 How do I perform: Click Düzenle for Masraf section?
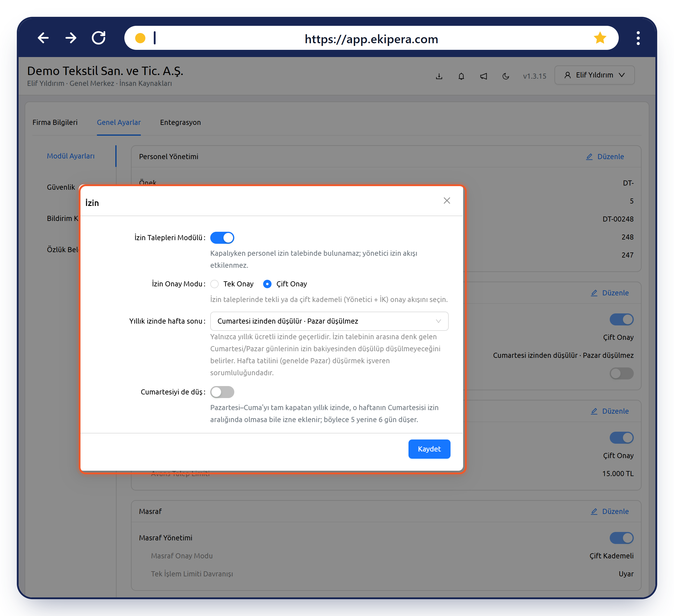pos(609,511)
